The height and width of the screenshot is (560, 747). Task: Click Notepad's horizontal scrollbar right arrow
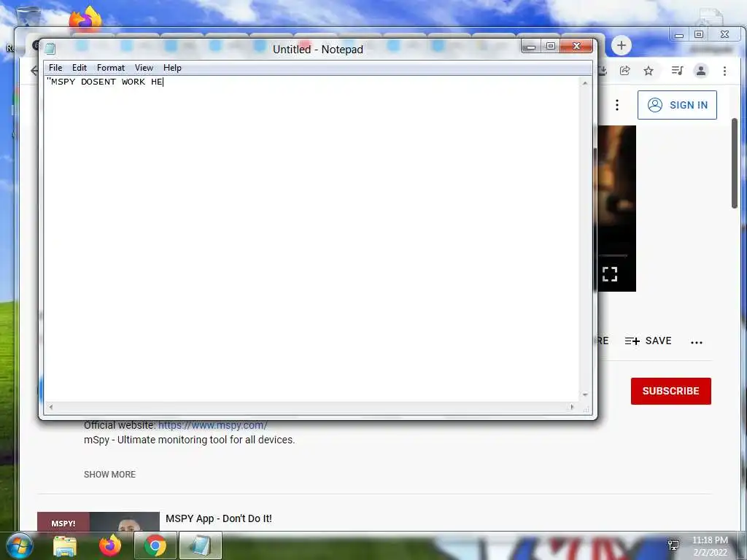pos(572,407)
